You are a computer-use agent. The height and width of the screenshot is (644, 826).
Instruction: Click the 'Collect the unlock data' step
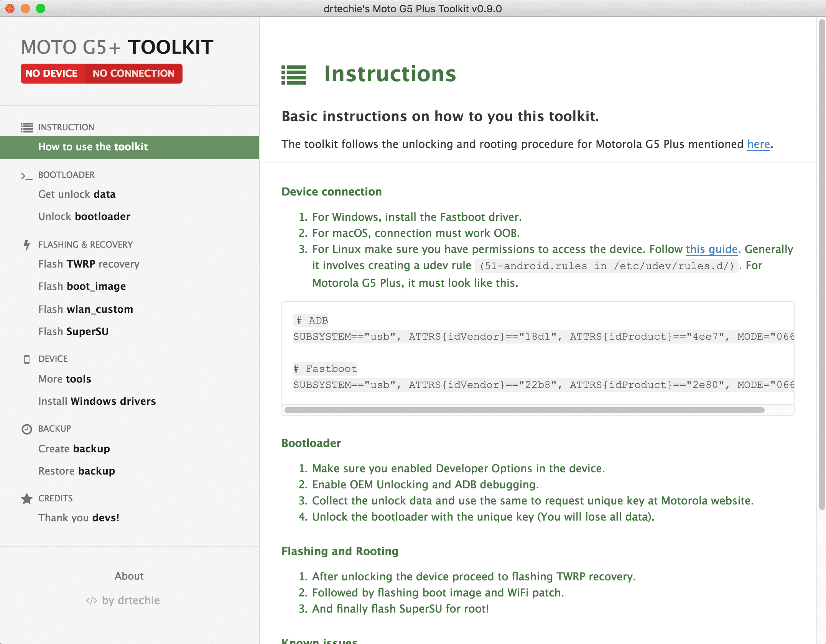coord(533,501)
